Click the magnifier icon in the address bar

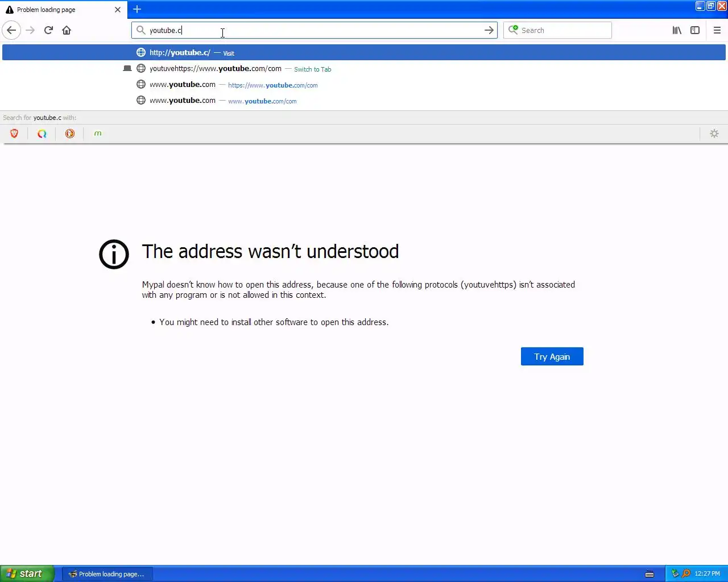[x=141, y=30]
